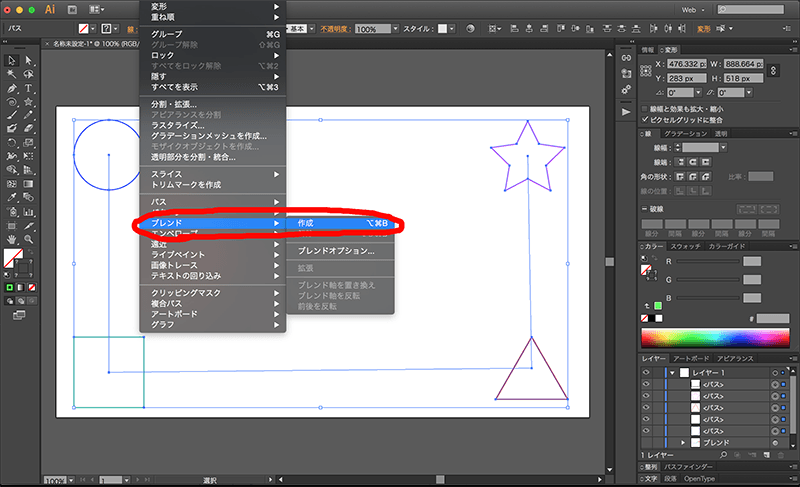Click the new layer icon in Layers panel
Viewport: 800px width, 487px height.
click(x=766, y=454)
